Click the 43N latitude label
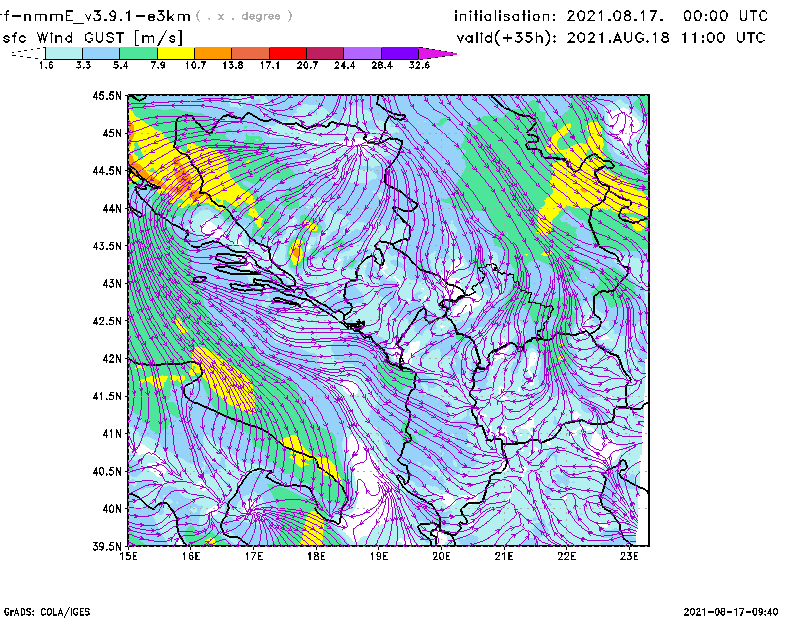 coord(112,283)
